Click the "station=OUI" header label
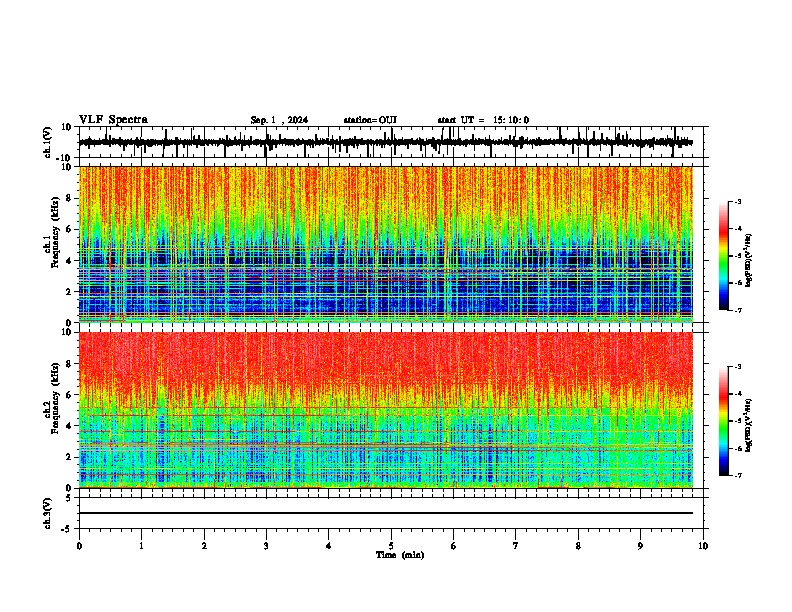Screen dimensions: 792x612 tap(370, 120)
